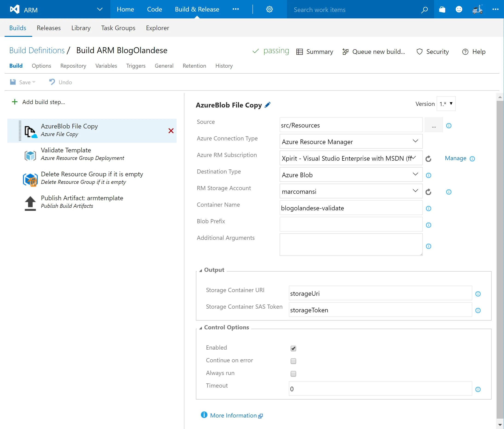Show info for Storage Container SAS Token

coord(478,310)
